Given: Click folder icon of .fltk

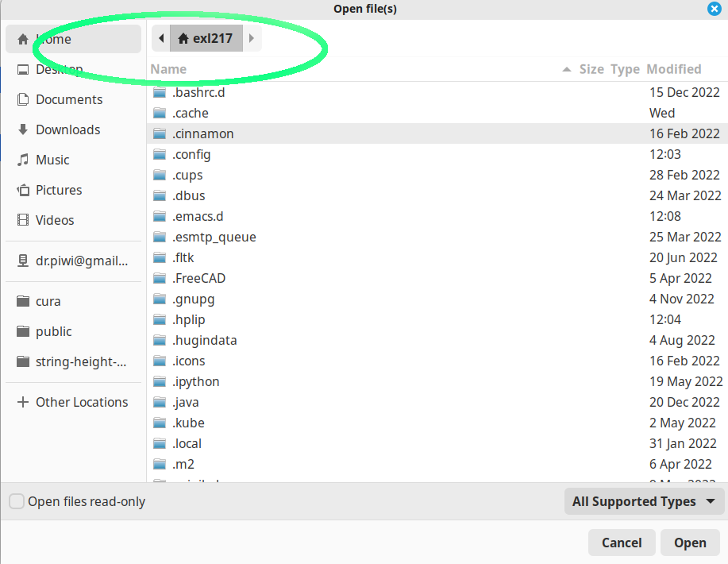Looking at the screenshot, I should click(160, 258).
